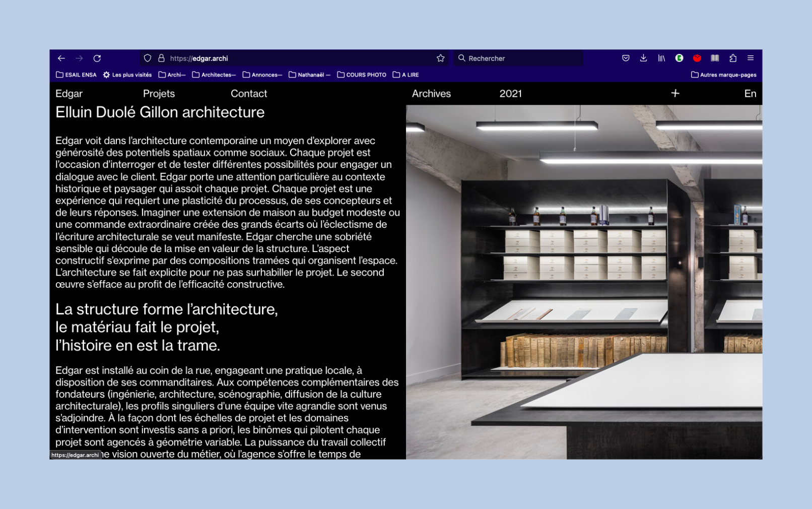Switch site language to En
Screen dimensions: 812x509
750,94
